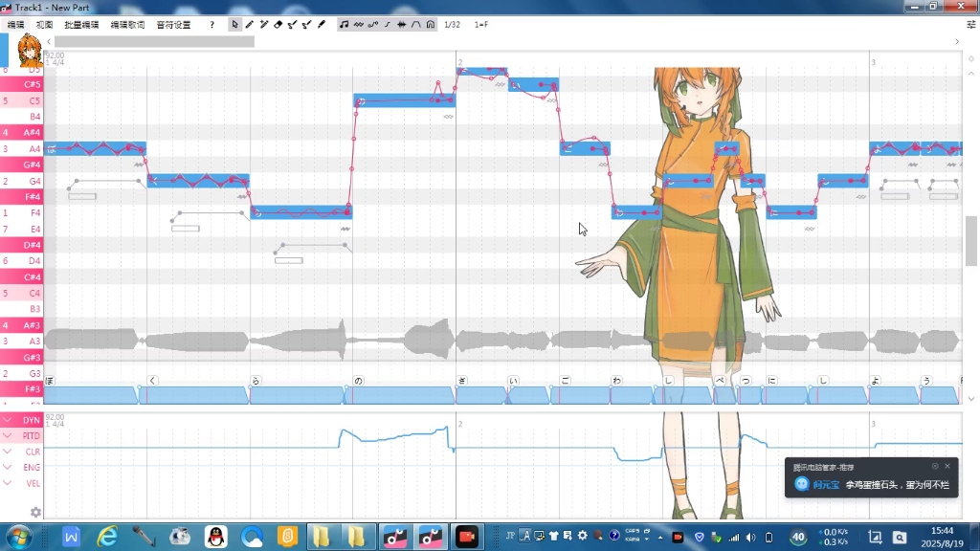Image resolution: width=980 pixels, height=551 pixels.
Task: Open the 编辑歌词 menu
Action: tap(127, 24)
